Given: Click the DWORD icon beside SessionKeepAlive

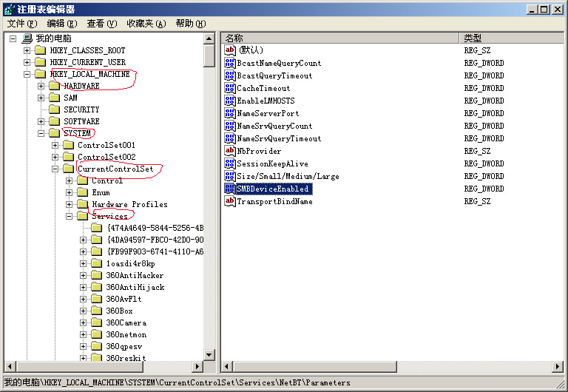Looking at the screenshot, I should (x=230, y=163).
